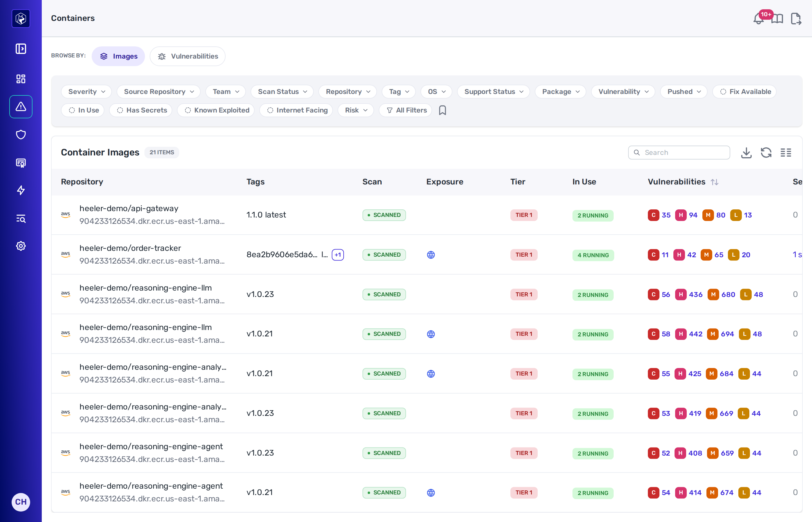Open the dashboard grid icon in sidebar

coord(21,79)
